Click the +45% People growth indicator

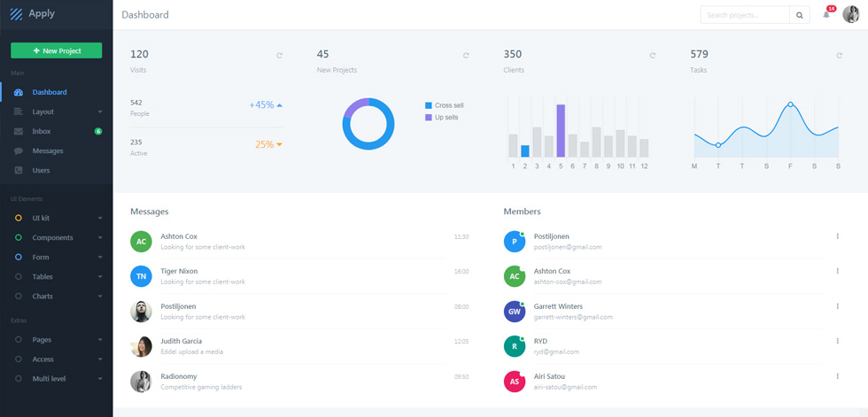pyautogui.click(x=266, y=105)
